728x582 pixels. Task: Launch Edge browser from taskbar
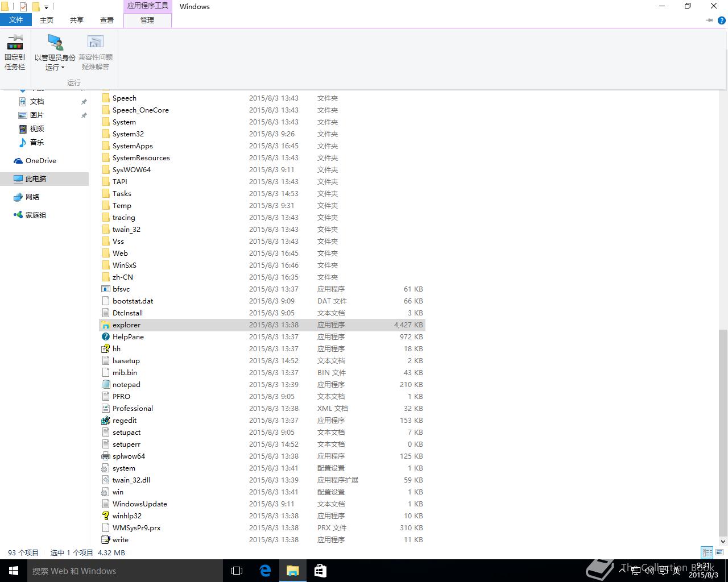click(x=265, y=571)
